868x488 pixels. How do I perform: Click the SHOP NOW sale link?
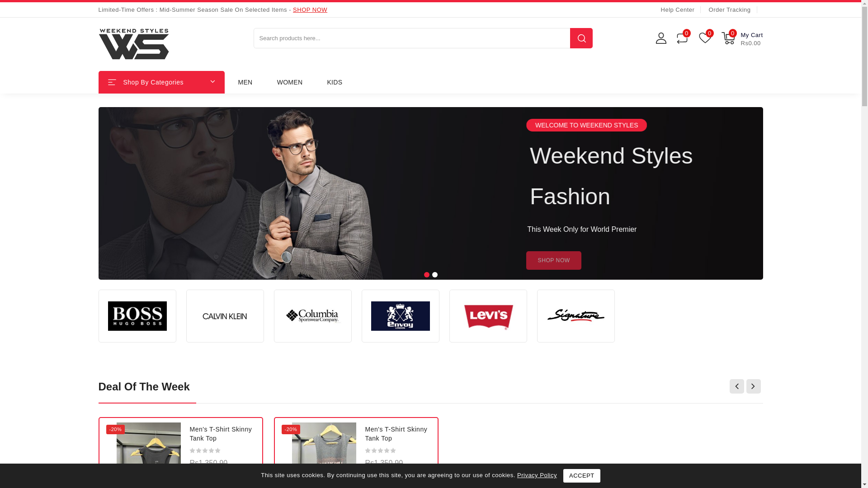(310, 9)
